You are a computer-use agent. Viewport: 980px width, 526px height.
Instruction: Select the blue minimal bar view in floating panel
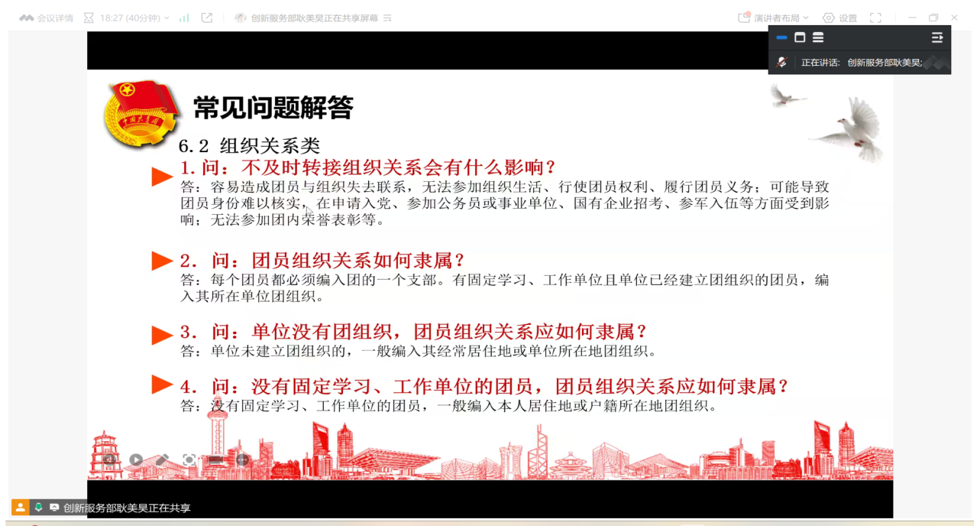(781, 37)
